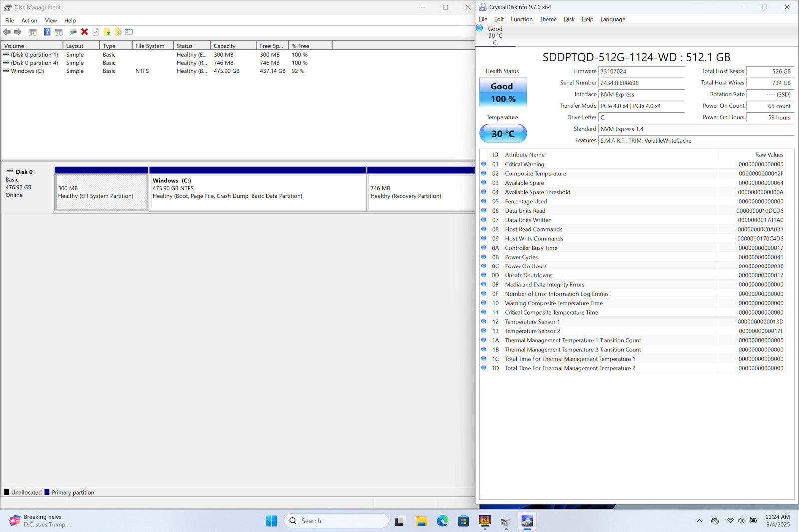Screen dimensions: 799x532
Task: Select the 300 MB EFI System Partition block
Action: [101, 192]
